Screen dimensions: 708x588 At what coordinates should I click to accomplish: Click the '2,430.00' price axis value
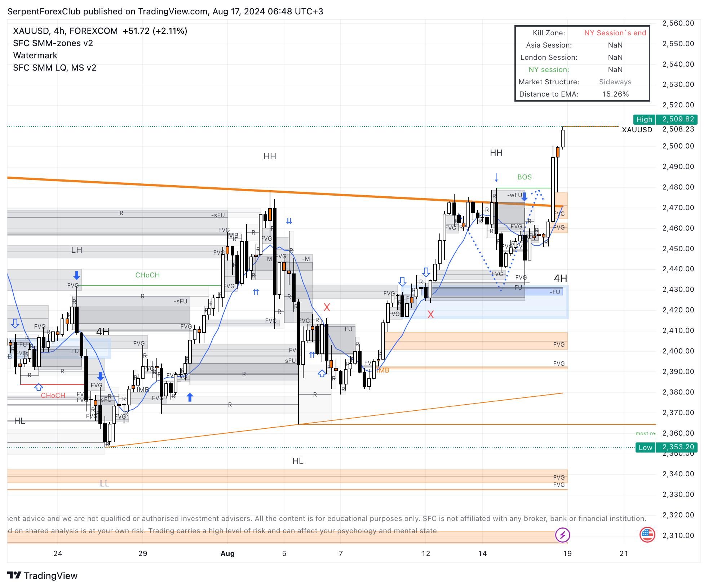(678, 289)
